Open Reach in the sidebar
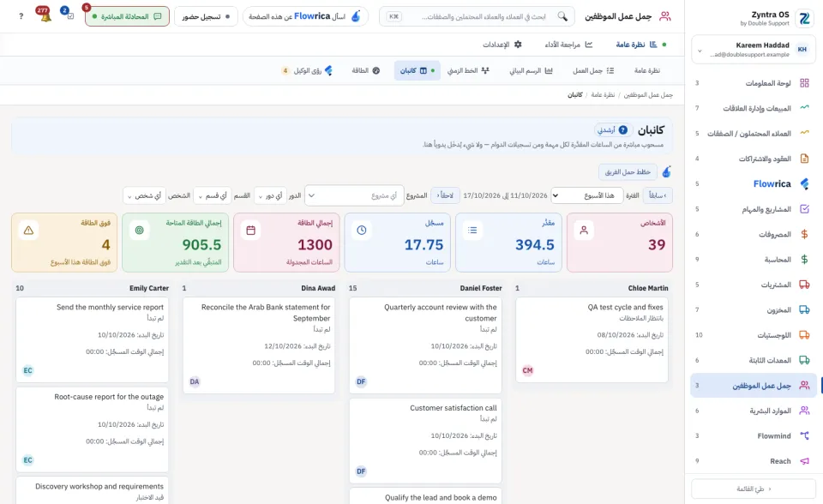This screenshot has height=504, width=823. (754, 461)
